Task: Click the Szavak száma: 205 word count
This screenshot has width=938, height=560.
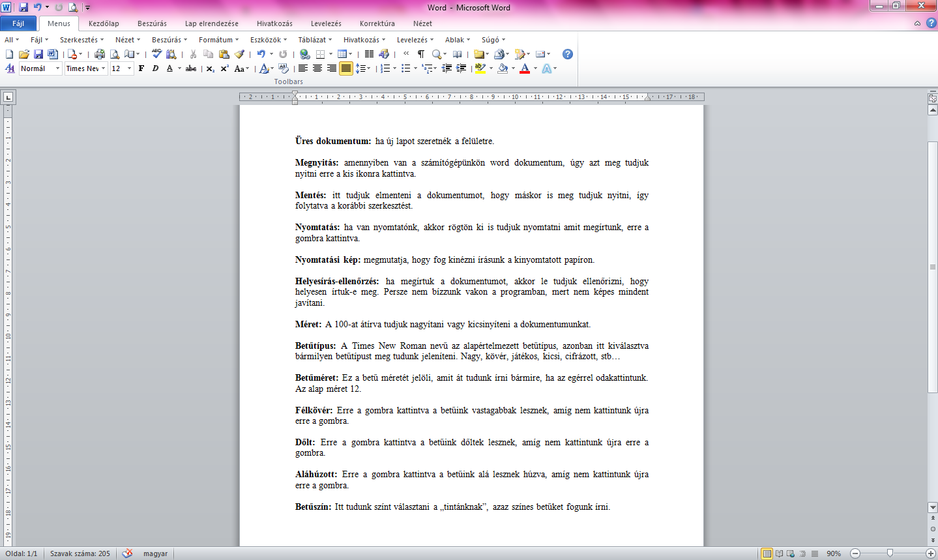Action: click(80, 553)
